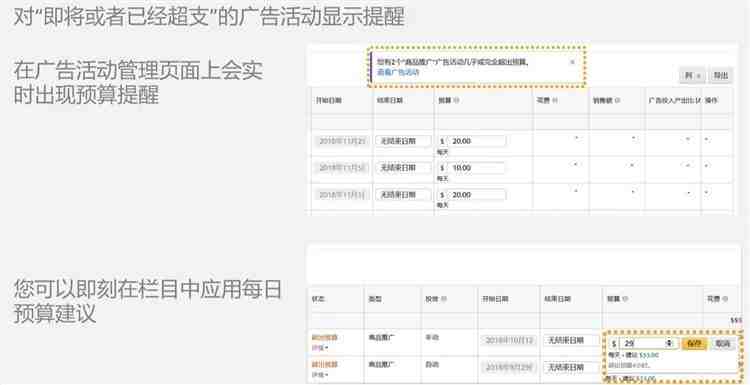Close the budget alert notification

[573, 62]
